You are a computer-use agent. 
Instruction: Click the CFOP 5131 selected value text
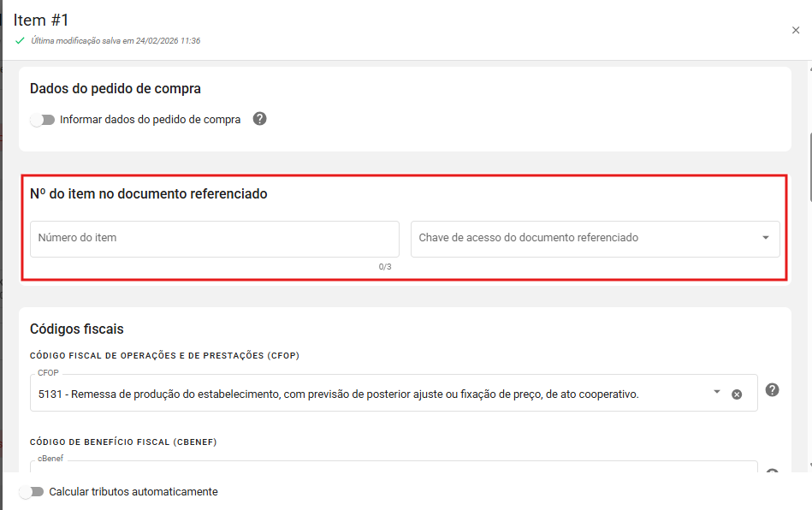tap(338, 394)
